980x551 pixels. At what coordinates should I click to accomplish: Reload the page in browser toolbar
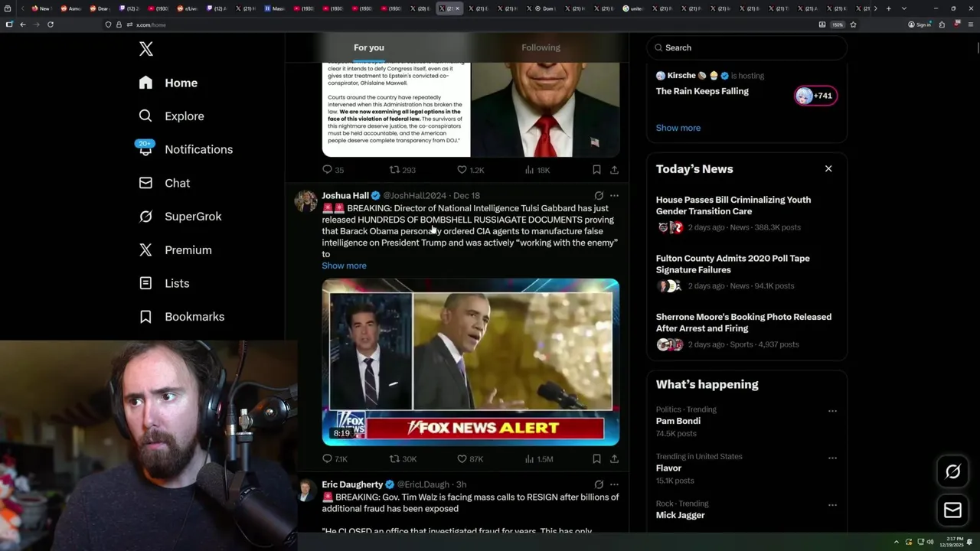tap(51, 24)
